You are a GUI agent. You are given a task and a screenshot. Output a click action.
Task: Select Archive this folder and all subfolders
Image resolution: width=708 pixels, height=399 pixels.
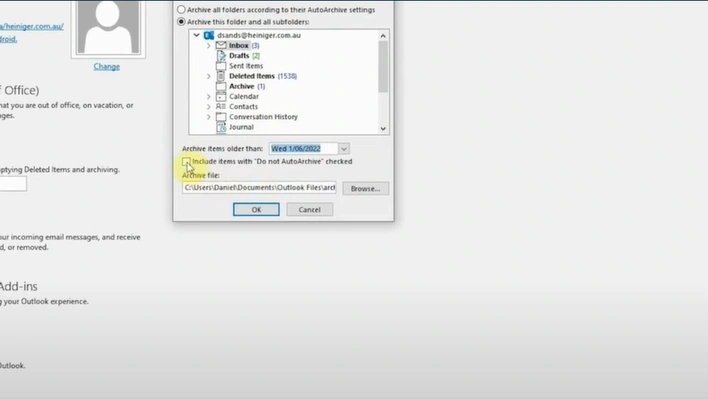181,22
